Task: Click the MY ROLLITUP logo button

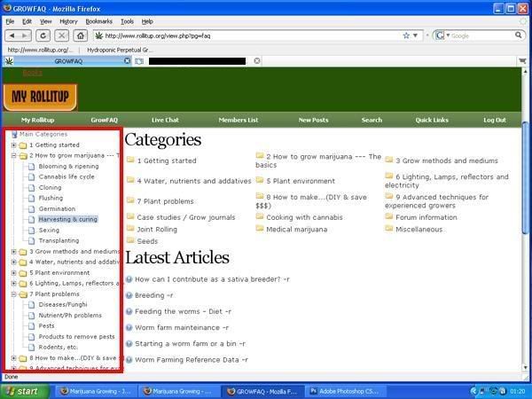Action: point(41,97)
